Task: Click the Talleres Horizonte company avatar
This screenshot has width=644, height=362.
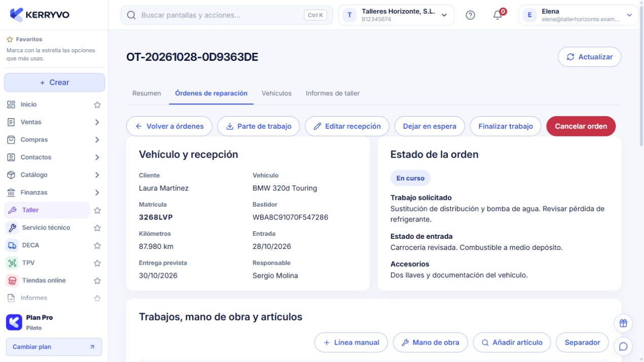Action: [x=349, y=15]
